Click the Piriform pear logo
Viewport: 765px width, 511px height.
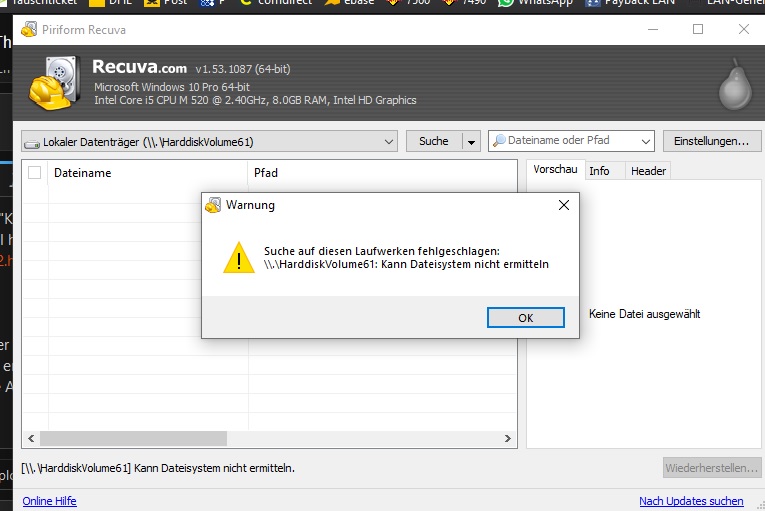[735, 84]
